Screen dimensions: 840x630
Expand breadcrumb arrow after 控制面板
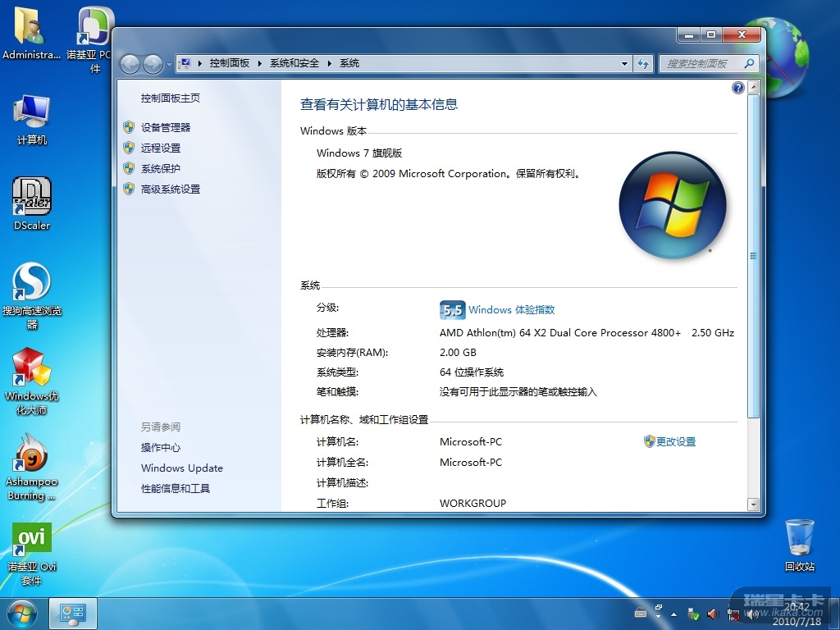(x=259, y=63)
